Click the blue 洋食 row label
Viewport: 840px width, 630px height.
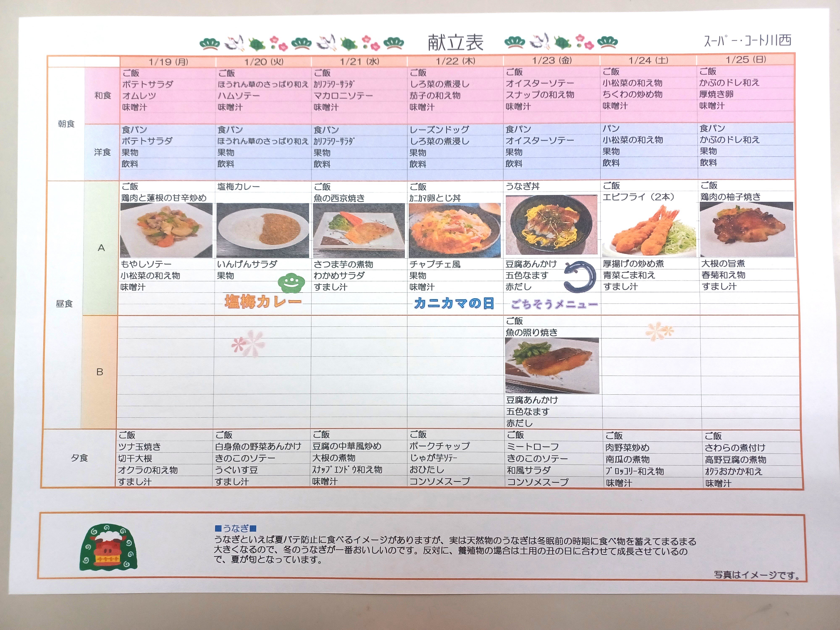[102, 152]
